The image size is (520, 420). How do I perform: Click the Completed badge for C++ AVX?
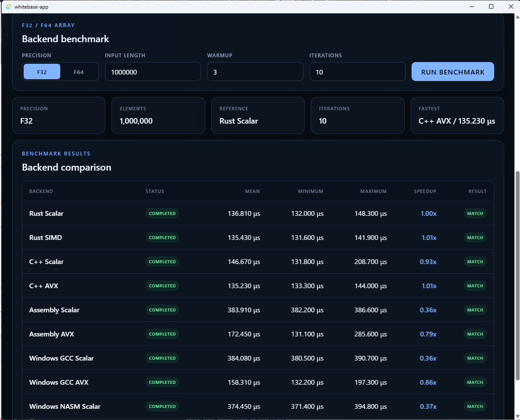tap(162, 286)
